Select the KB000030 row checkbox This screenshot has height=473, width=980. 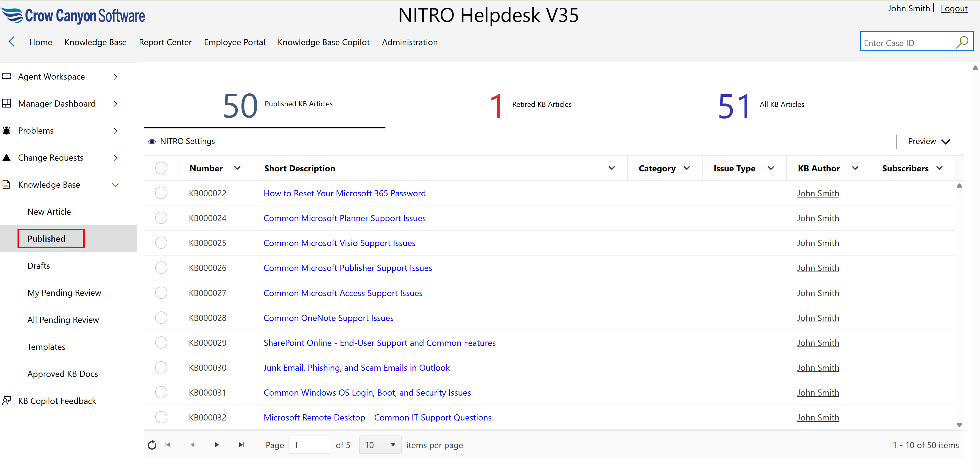click(x=161, y=367)
